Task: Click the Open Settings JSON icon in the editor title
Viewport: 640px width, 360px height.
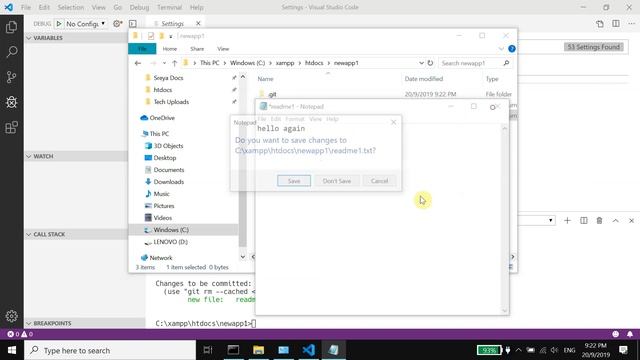Action: [x=600, y=24]
